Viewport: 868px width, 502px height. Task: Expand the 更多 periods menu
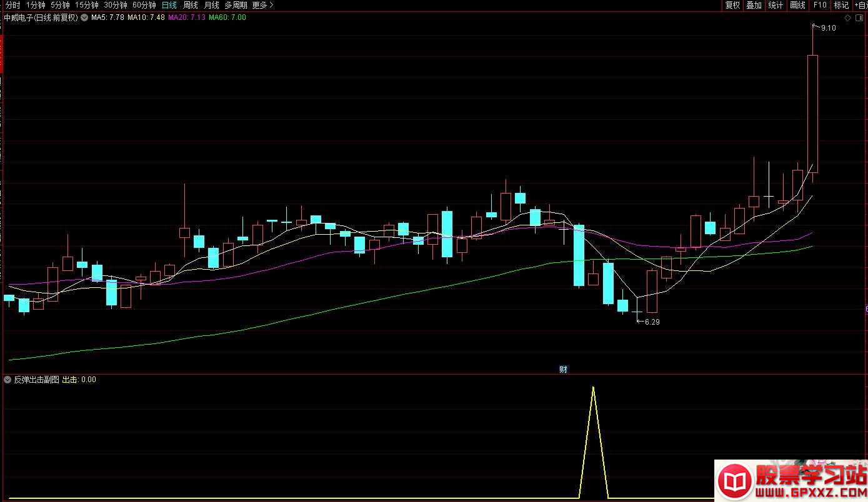coord(262,5)
